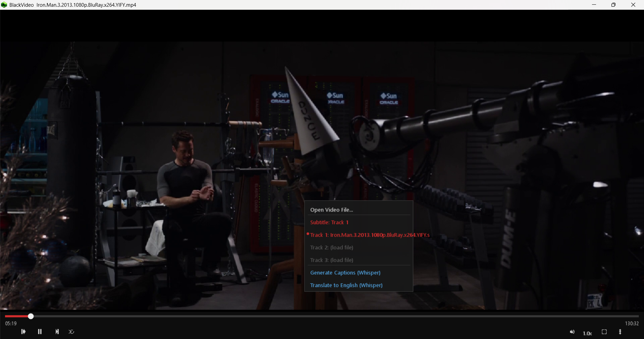
Task: Choose Open Video File... from the menu
Action: coord(359,210)
